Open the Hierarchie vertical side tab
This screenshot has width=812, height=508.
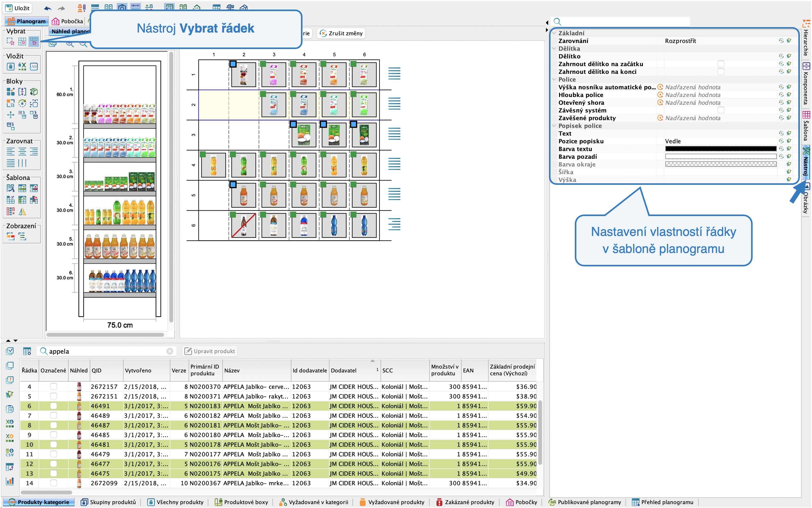point(806,39)
